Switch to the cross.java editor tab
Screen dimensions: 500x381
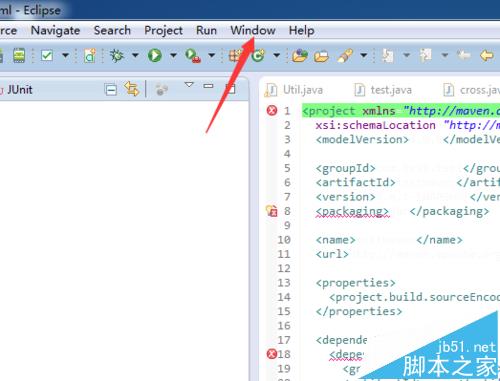[x=472, y=90]
